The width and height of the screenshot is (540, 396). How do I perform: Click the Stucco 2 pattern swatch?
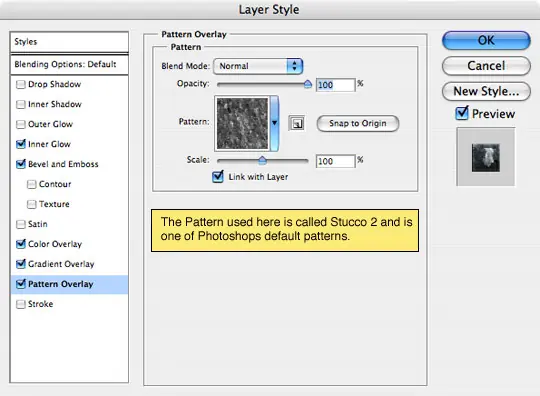click(242, 123)
